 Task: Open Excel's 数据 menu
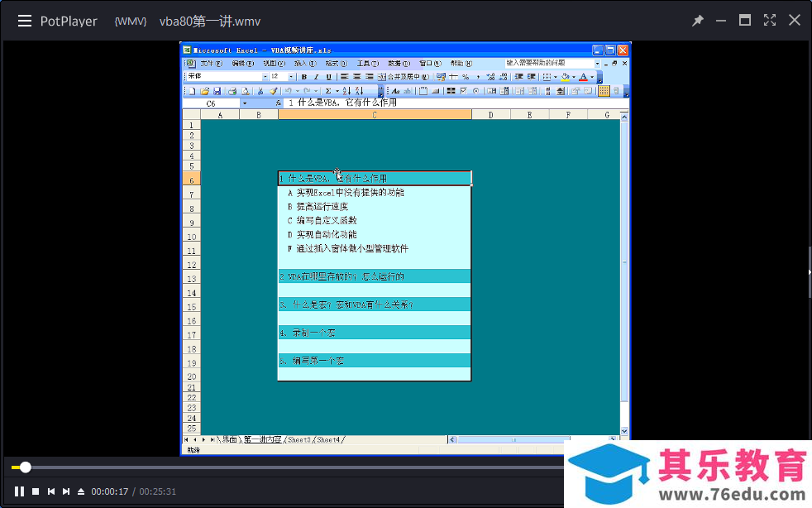[399, 63]
